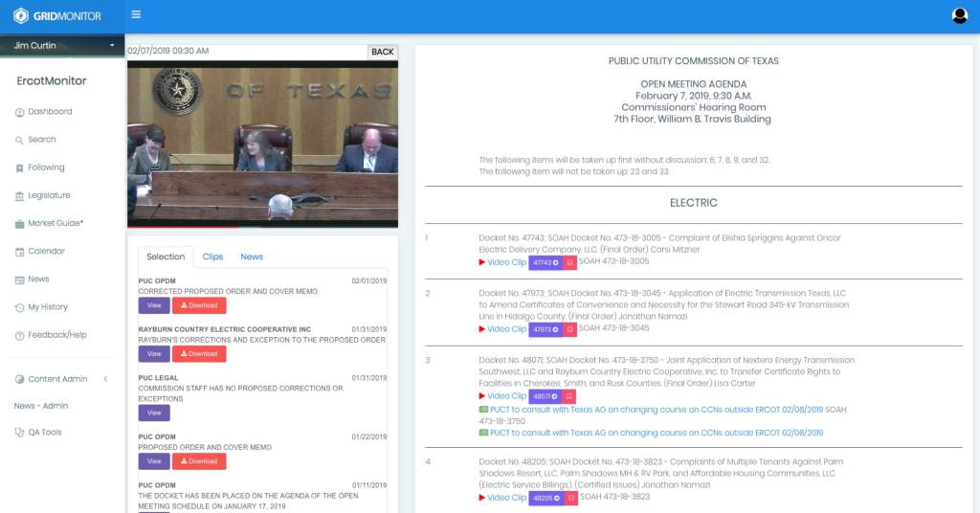
Task: Collapse the Content Admin chevron
Action: [105, 379]
